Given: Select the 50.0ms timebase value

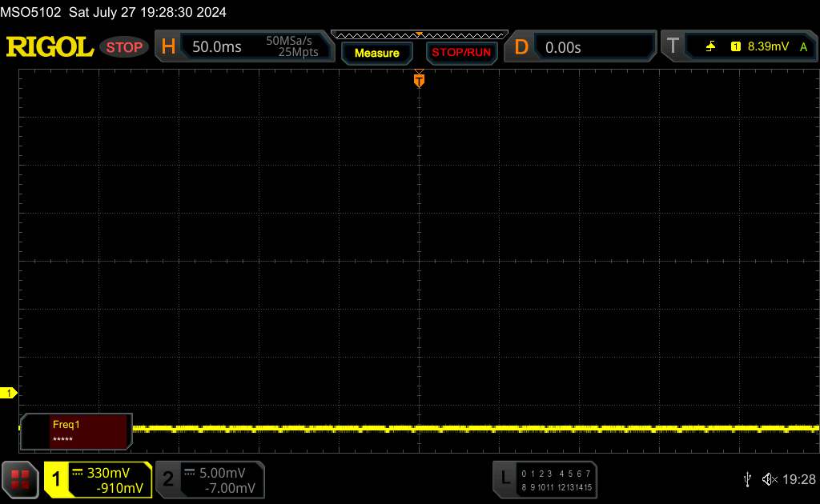Looking at the screenshot, I should pos(216,47).
